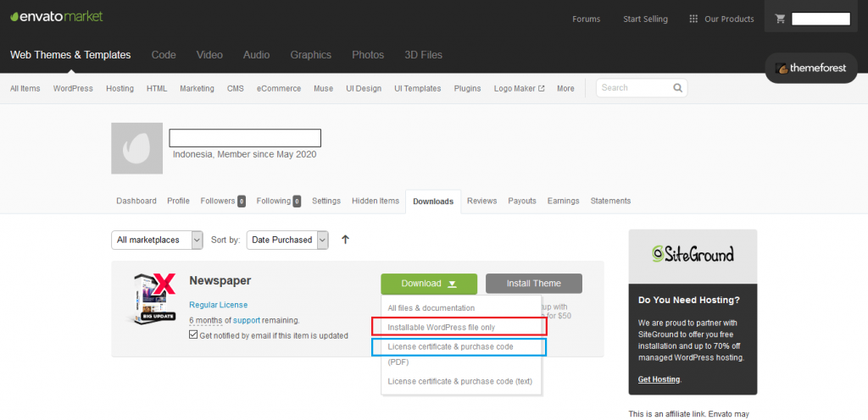The width and height of the screenshot is (868, 420).
Task: Open the Marketing subcategory
Action: pos(197,88)
